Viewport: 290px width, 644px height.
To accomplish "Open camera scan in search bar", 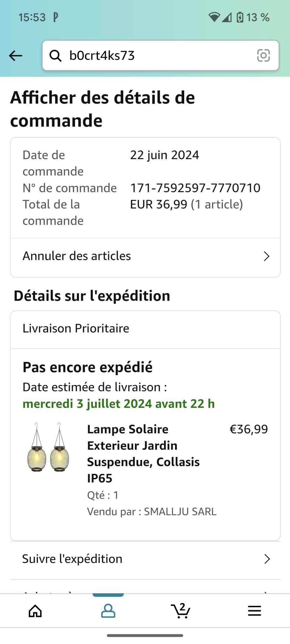I will (263, 56).
